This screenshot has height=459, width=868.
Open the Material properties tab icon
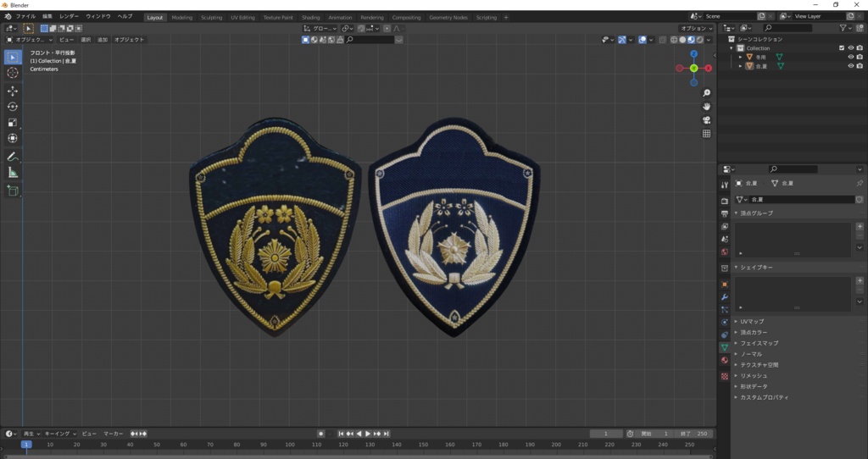[724, 360]
